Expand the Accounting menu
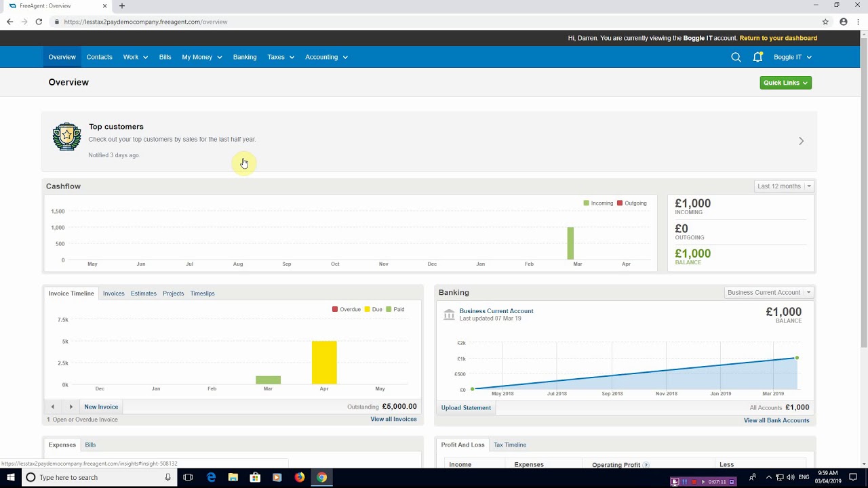Screen dimensions: 868x488 coord(326,57)
